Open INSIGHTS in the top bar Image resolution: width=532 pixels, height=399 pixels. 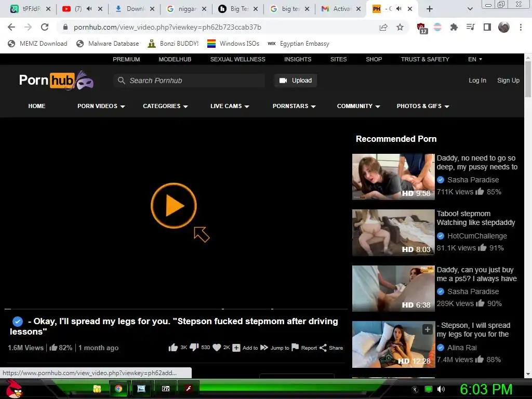(298, 59)
